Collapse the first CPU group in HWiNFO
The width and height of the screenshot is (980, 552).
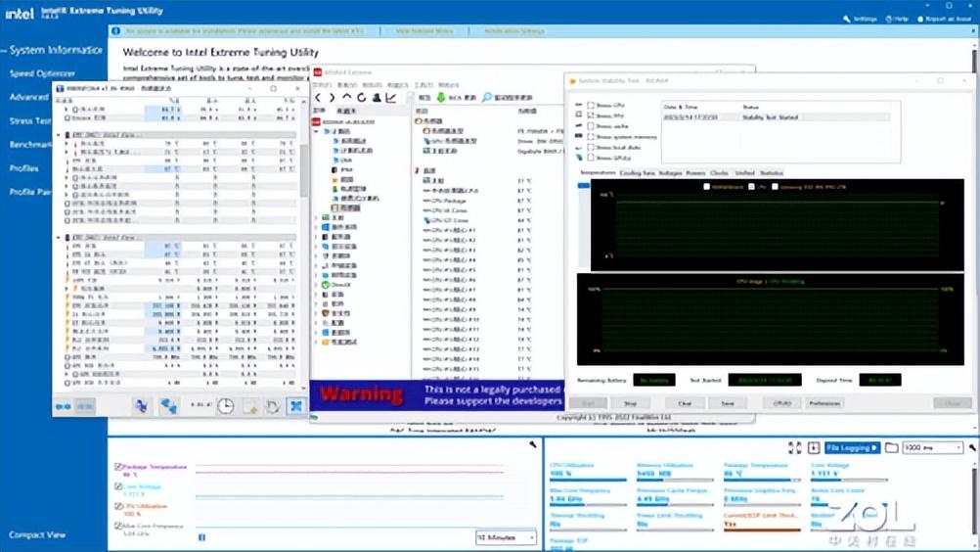(x=59, y=135)
